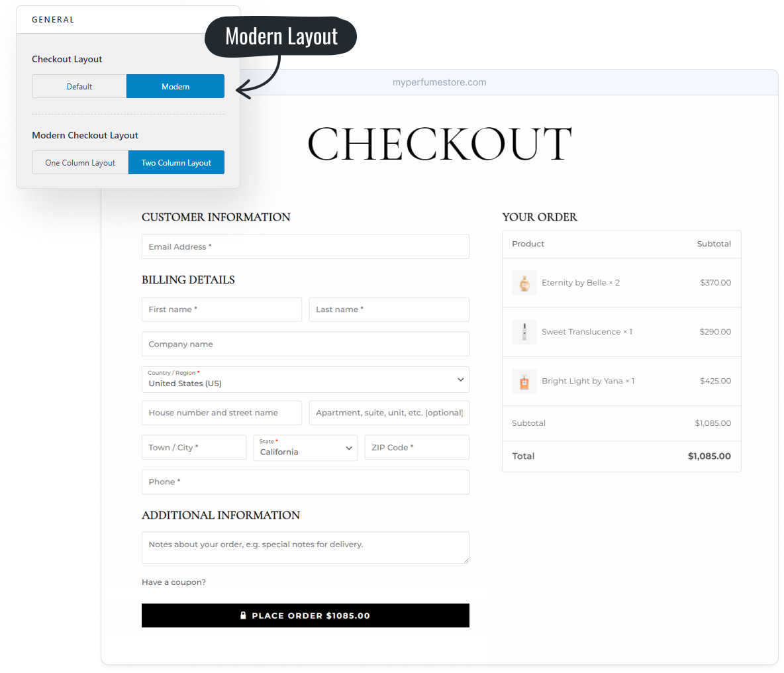Select the Modern checkout layout option

(x=175, y=86)
